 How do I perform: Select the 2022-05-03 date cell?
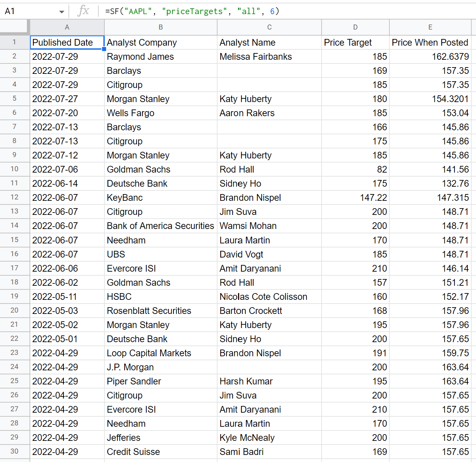tap(67, 311)
